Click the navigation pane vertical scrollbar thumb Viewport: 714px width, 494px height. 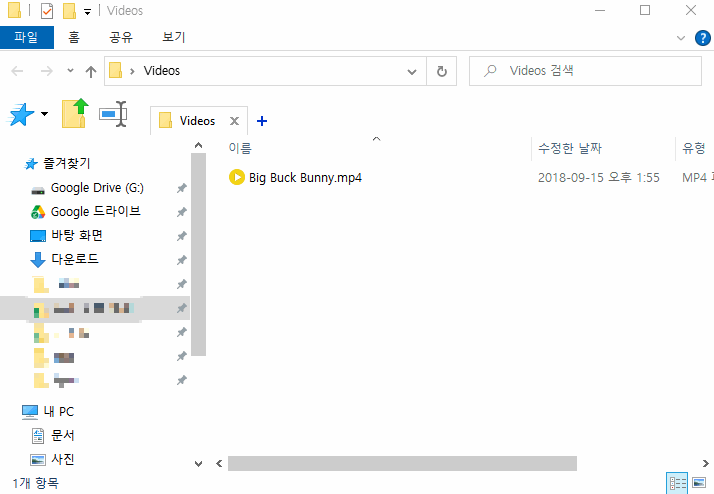click(199, 254)
